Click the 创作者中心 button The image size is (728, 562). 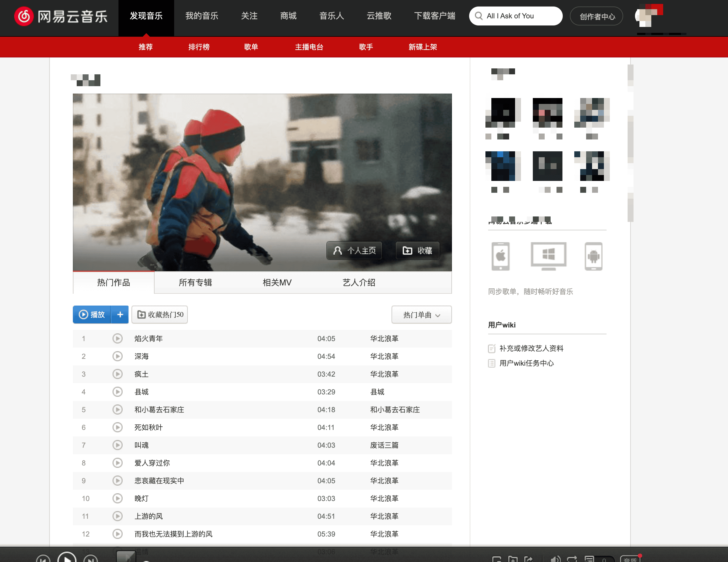click(x=597, y=16)
